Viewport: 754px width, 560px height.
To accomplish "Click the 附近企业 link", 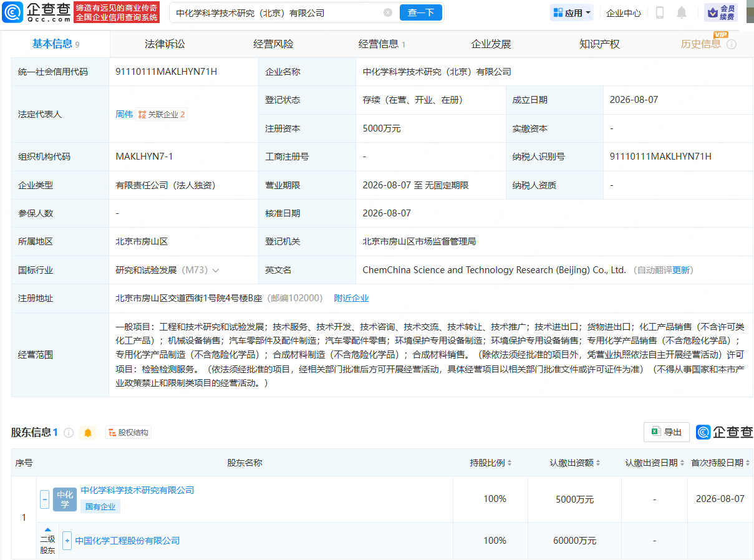I will 352,299.
